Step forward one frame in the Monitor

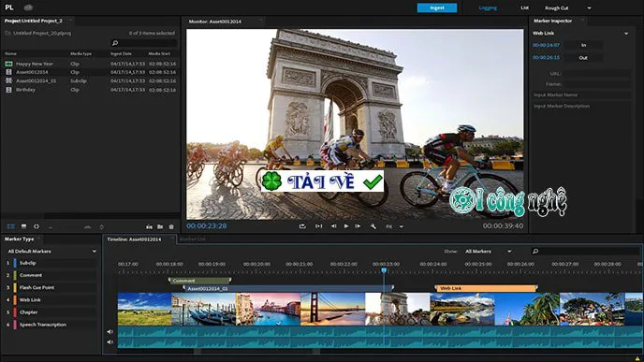coord(358,226)
